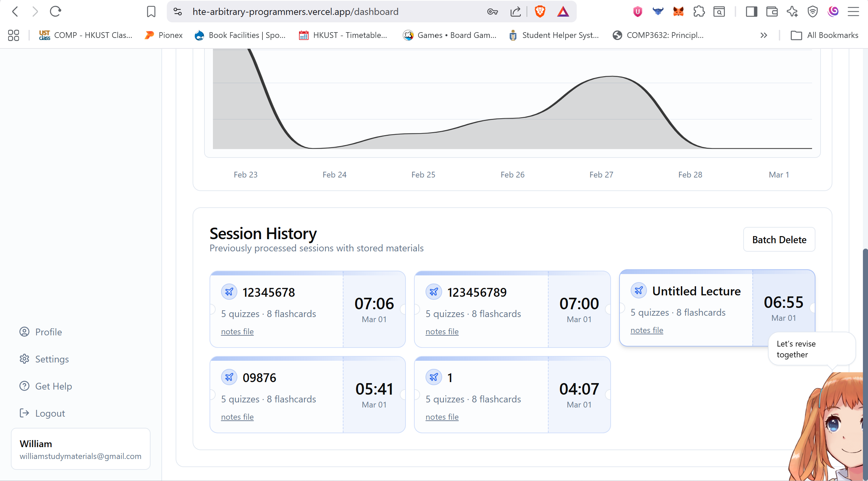The height and width of the screenshot is (481, 868).
Task: Open the browser extensions puzzle icon
Action: [699, 12]
